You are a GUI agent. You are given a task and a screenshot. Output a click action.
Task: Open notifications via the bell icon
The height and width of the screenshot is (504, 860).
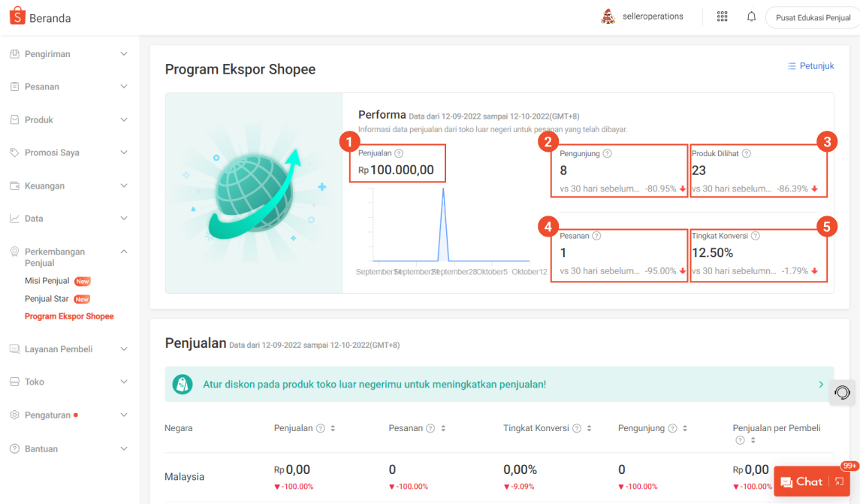[751, 16]
